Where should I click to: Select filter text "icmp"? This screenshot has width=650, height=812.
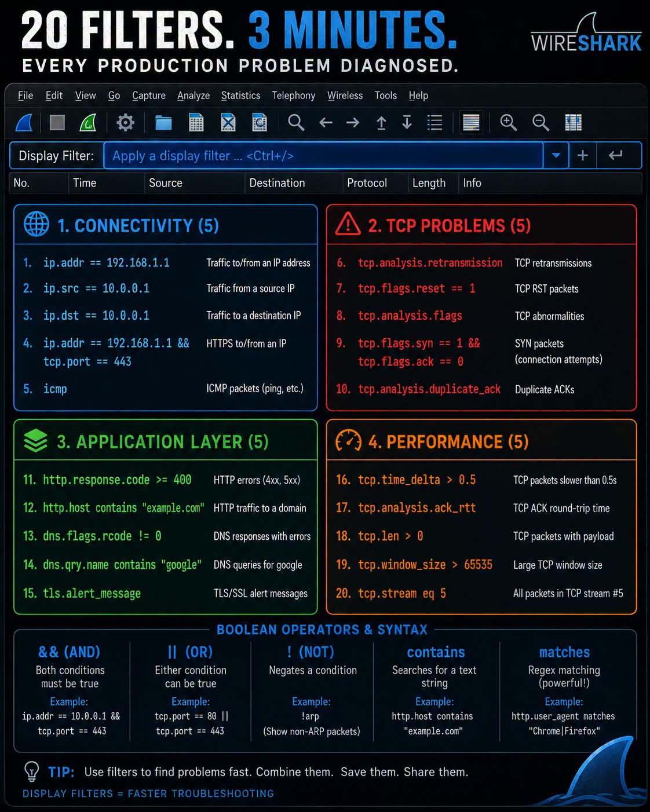(55, 389)
